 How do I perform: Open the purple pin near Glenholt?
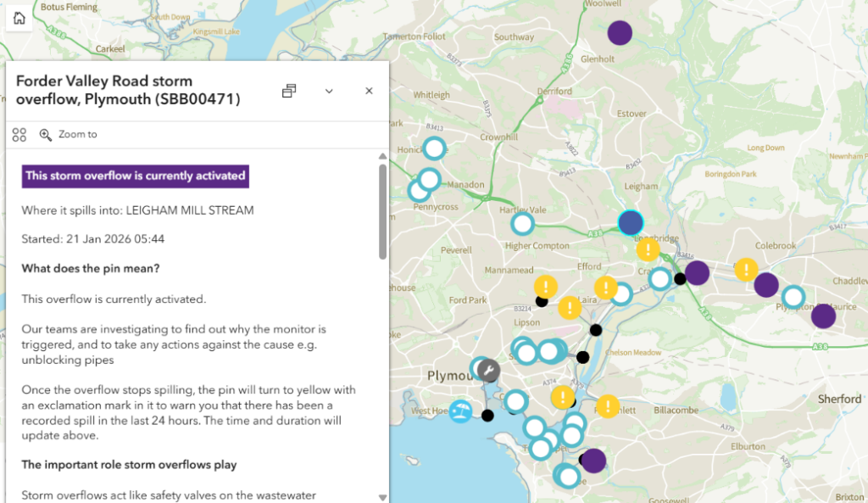[620, 33]
